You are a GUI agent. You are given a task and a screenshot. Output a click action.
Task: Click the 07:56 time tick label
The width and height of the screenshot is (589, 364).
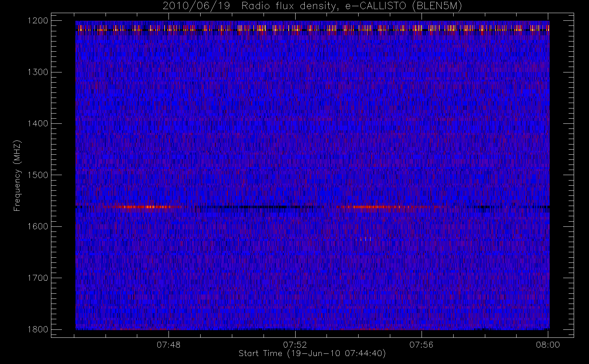click(421, 345)
